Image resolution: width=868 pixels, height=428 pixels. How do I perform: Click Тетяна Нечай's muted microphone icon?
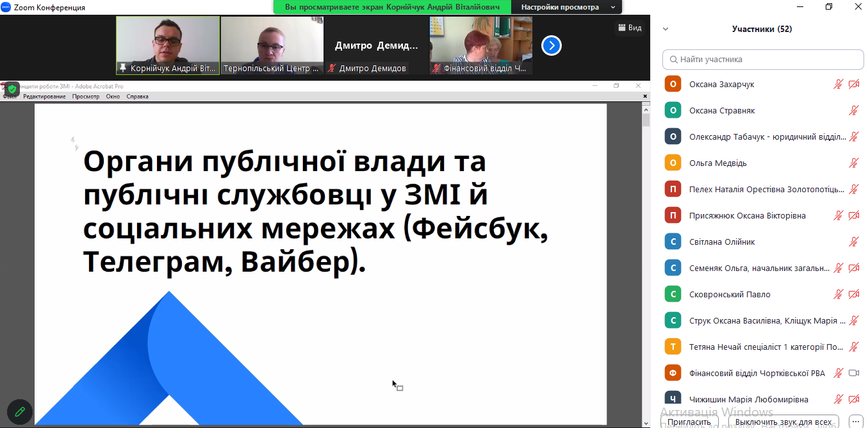[x=853, y=347]
